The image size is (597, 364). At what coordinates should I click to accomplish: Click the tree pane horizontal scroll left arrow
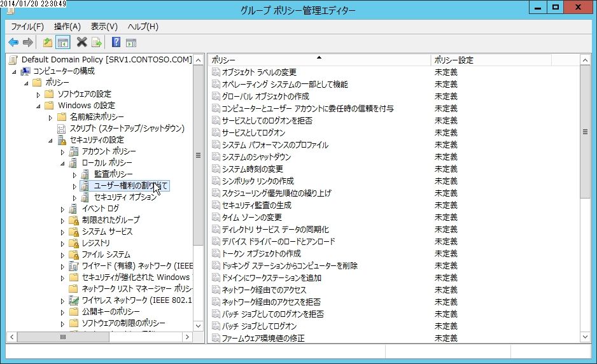12,337
